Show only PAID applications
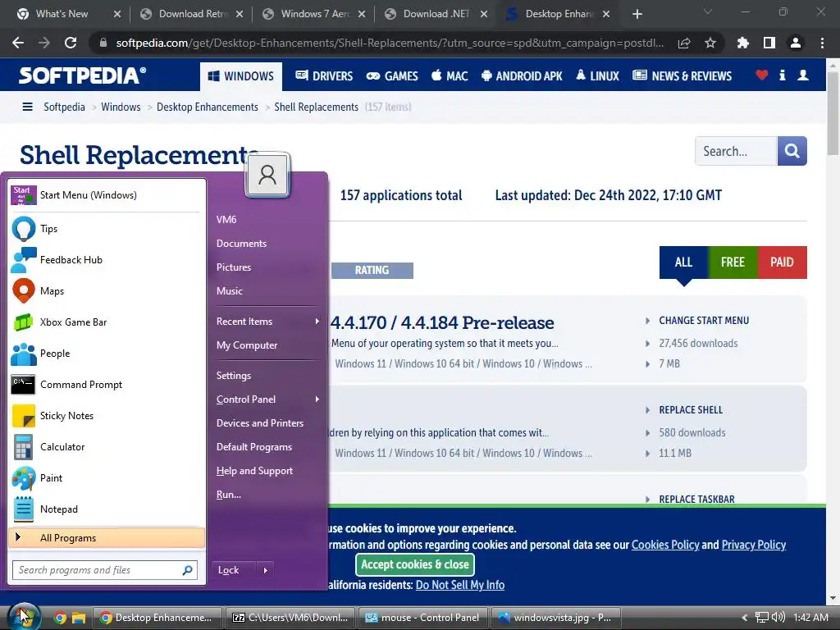 [782, 262]
